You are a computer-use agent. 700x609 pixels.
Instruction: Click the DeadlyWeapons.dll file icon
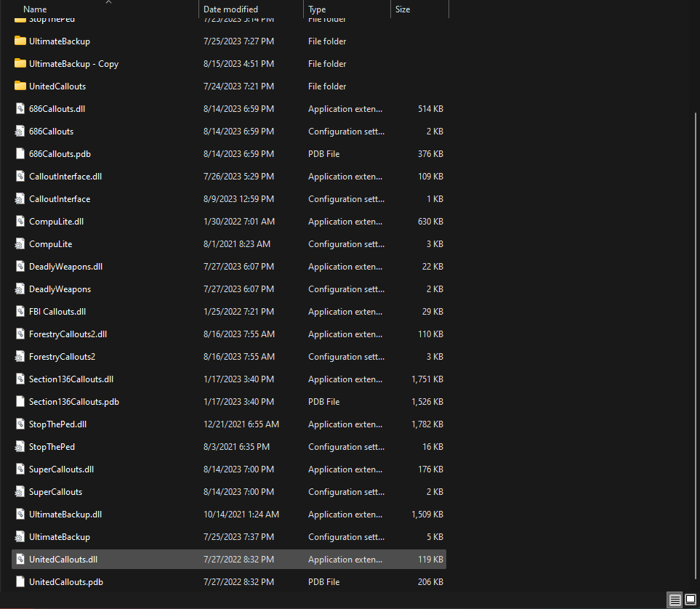click(20, 267)
